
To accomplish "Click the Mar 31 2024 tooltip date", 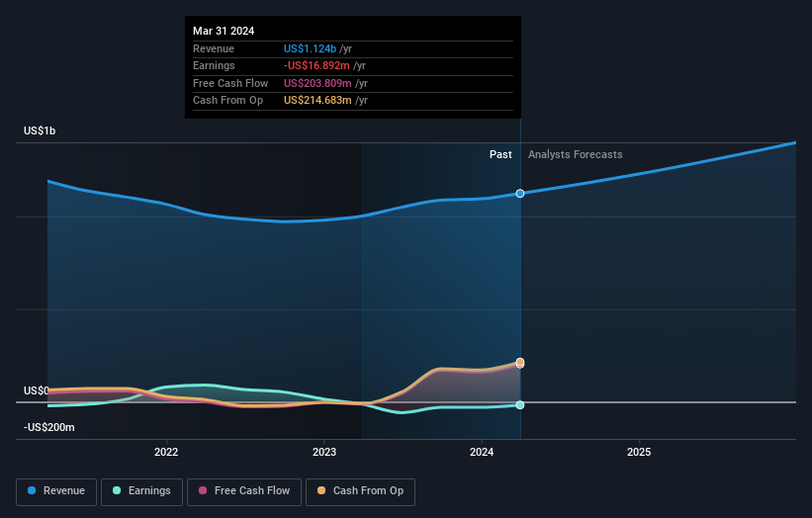I will pos(224,31).
